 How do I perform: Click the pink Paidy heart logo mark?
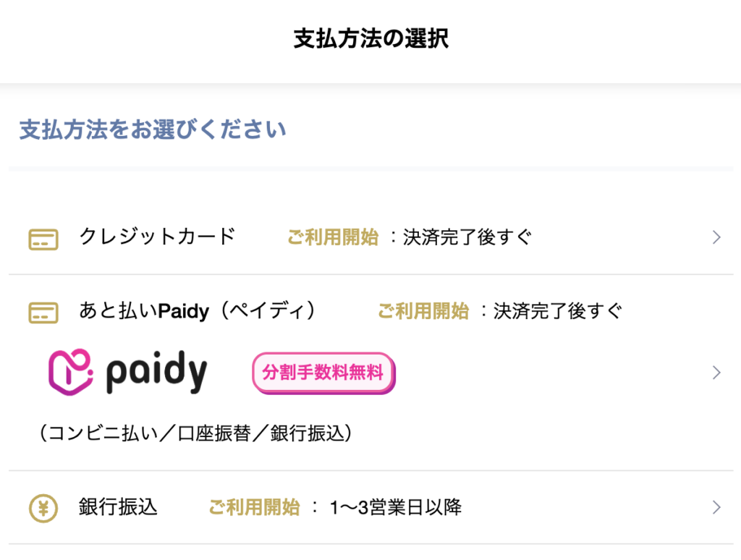pyautogui.click(x=70, y=371)
